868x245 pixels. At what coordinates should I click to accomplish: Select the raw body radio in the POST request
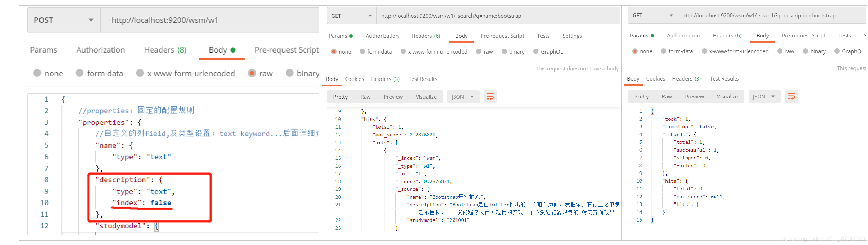pos(252,73)
